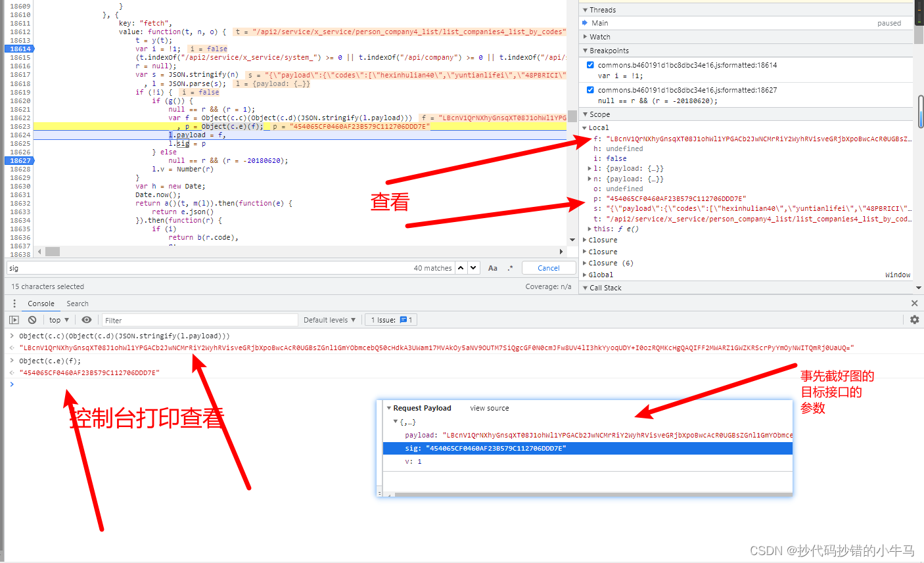Toggle regex .* search option
This screenshot has height=563, width=924.
pyautogui.click(x=510, y=268)
